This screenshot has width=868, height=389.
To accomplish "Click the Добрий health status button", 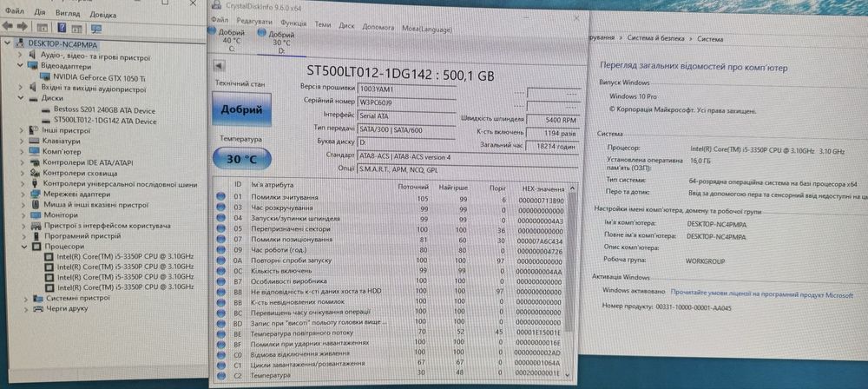I will point(241,109).
